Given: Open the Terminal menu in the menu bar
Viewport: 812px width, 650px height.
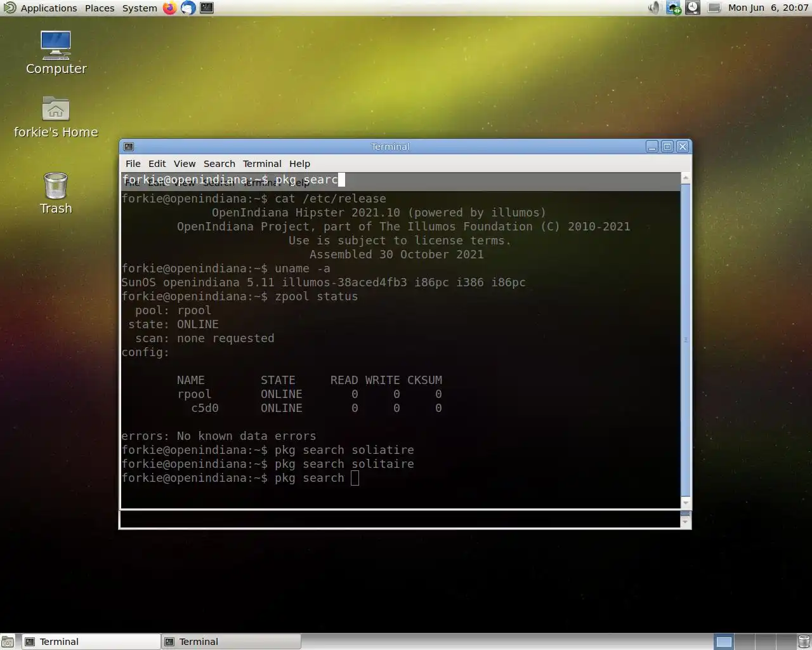Looking at the screenshot, I should point(262,163).
